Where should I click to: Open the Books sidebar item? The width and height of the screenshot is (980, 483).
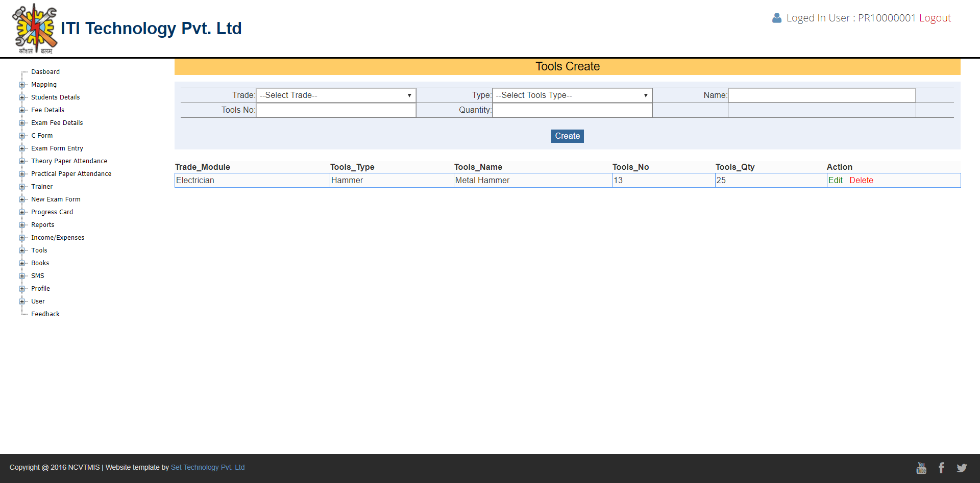(x=40, y=263)
